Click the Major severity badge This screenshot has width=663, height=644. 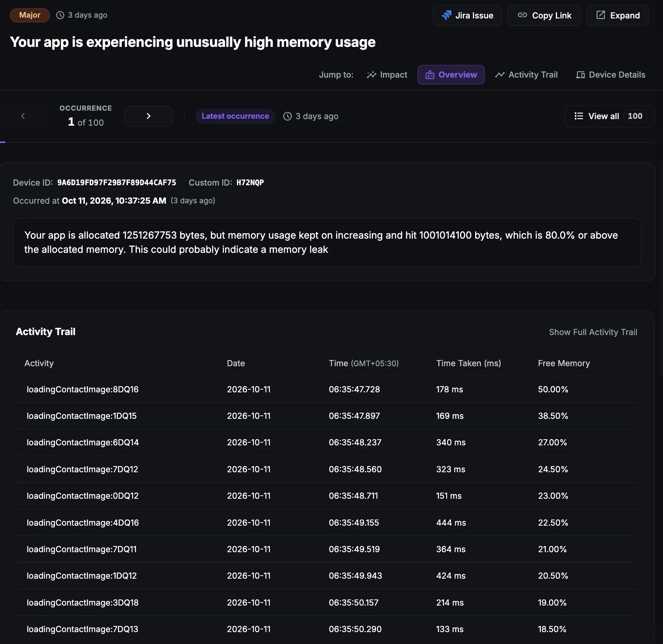click(30, 15)
